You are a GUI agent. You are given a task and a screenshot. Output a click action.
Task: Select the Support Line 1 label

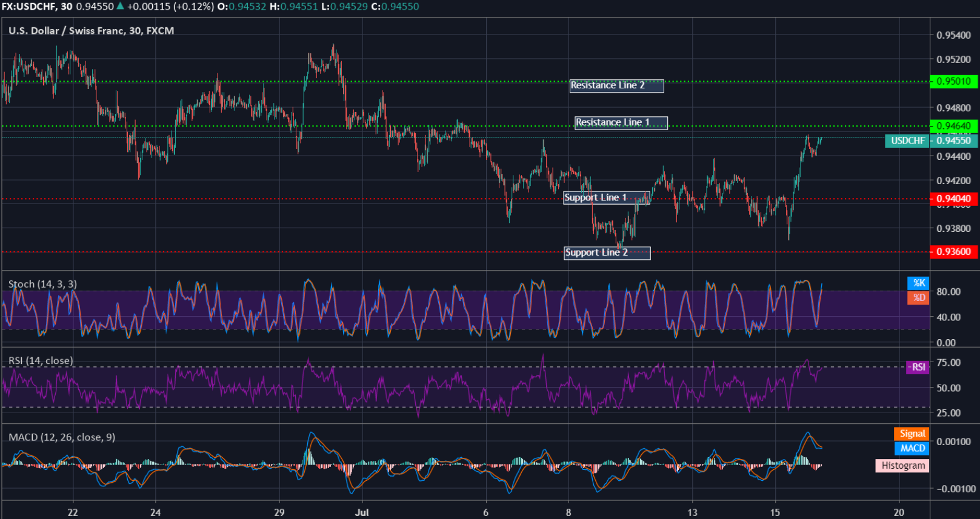click(606, 198)
